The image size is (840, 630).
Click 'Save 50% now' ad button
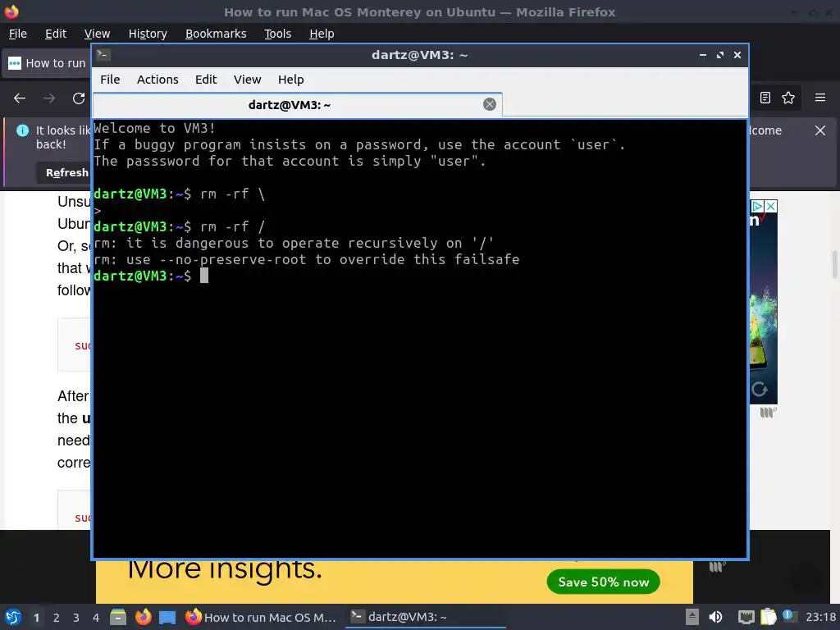pyautogui.click(x=603, y=582)
